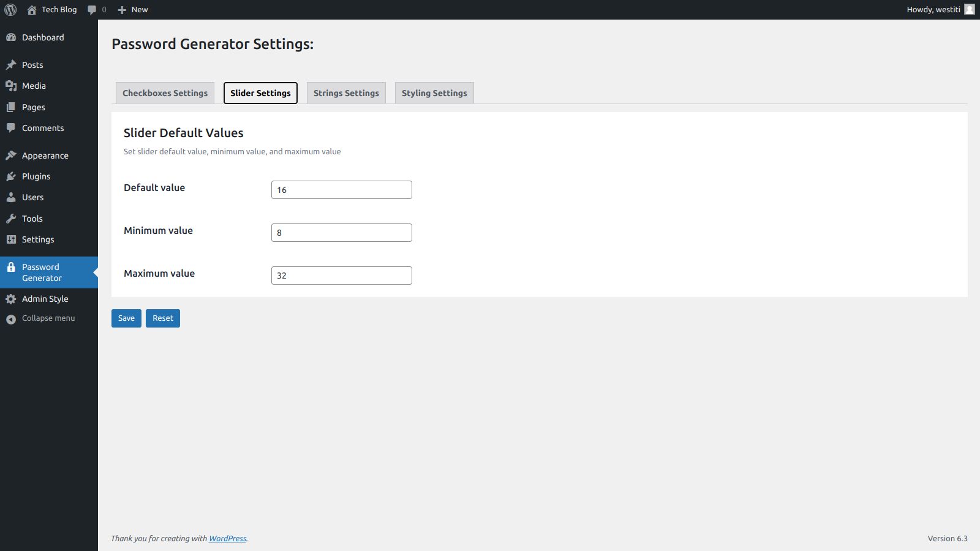Image resolution: width=980 pixels, height=551 pixels.
Task: Open Tools via the wrench icon
Action: coord(11,219)
